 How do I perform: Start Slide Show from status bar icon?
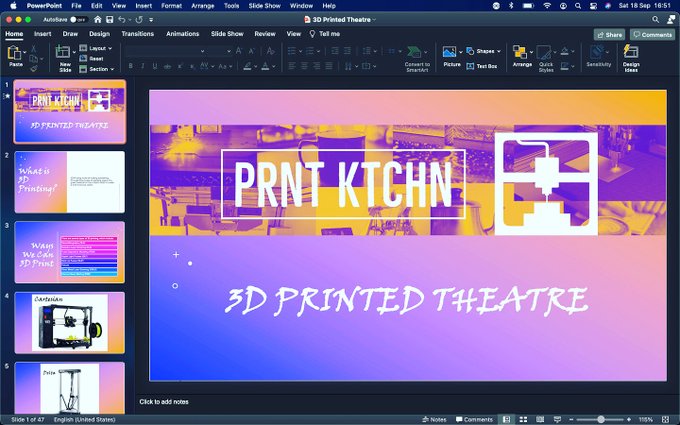click(557, 419)
